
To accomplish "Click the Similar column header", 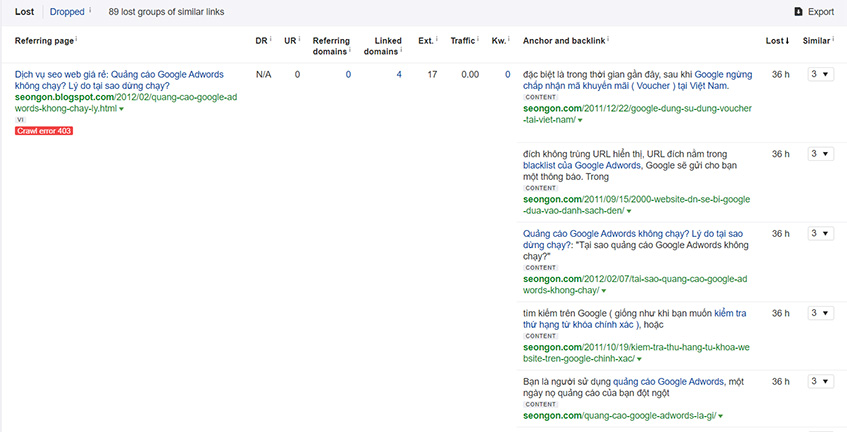I will point(816,40).
